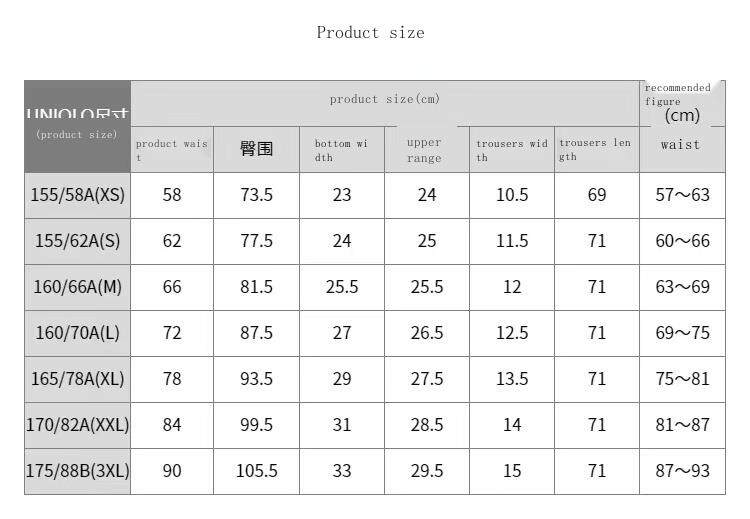
Task: Select the 69 trousers length cell
Action: tap(597, 195)
